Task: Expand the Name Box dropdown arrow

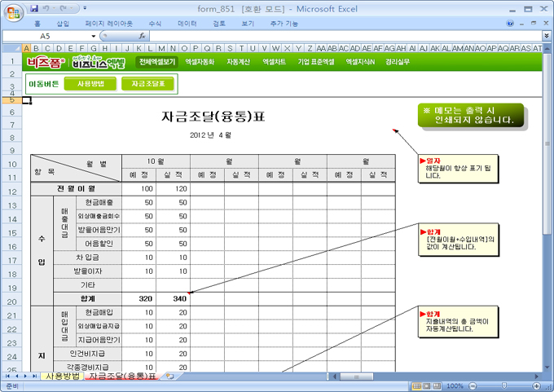Action: coord(93,36)
